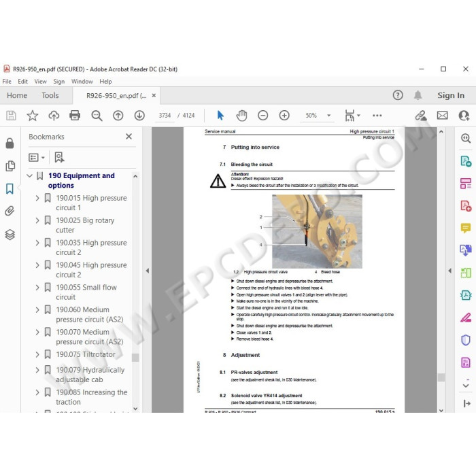The image size is (476, 476).
Task: Collapse the 190 Equipment and options bookmark
Action: coord(29,175)
